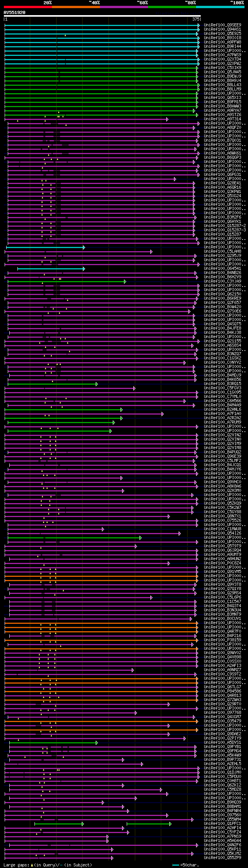Open the hit UniRef100_A9PFW8
This screenshot has height=868, width=248.
click(222, 42)
